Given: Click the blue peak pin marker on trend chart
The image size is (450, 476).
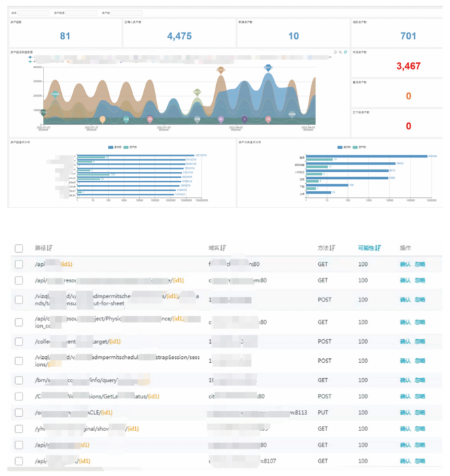Looking at the screenshot, I should point(268,67).
